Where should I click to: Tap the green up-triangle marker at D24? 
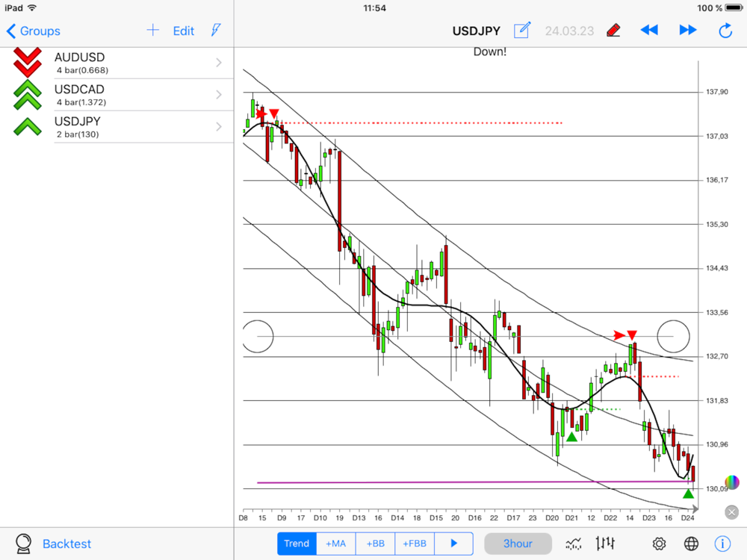coord(688,494)
